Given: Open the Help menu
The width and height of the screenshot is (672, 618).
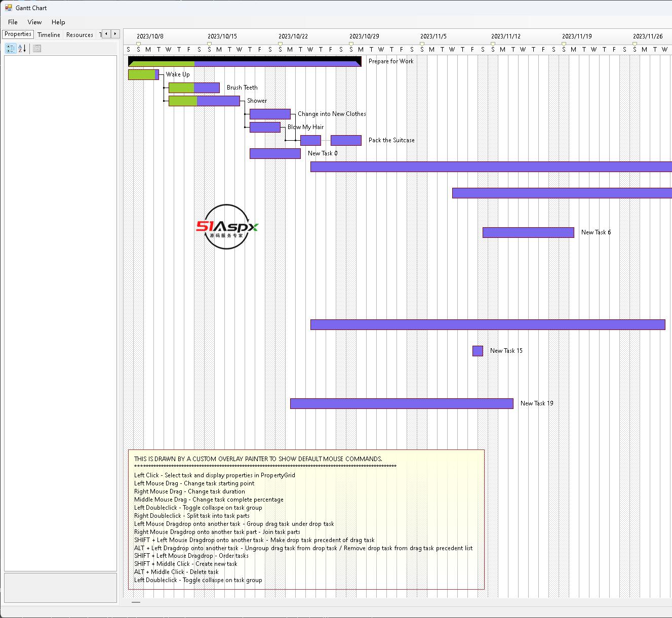Looking at the screenshot, I should click(x=58, y=22).
